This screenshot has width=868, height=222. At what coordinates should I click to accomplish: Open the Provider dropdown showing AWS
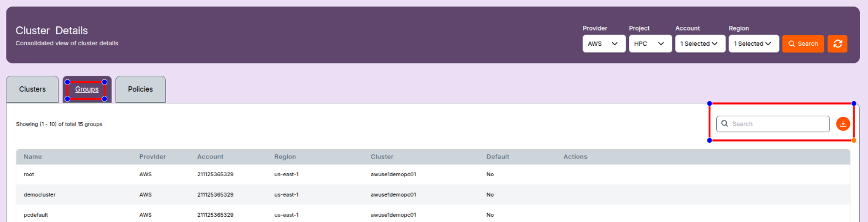coord(604,43)
